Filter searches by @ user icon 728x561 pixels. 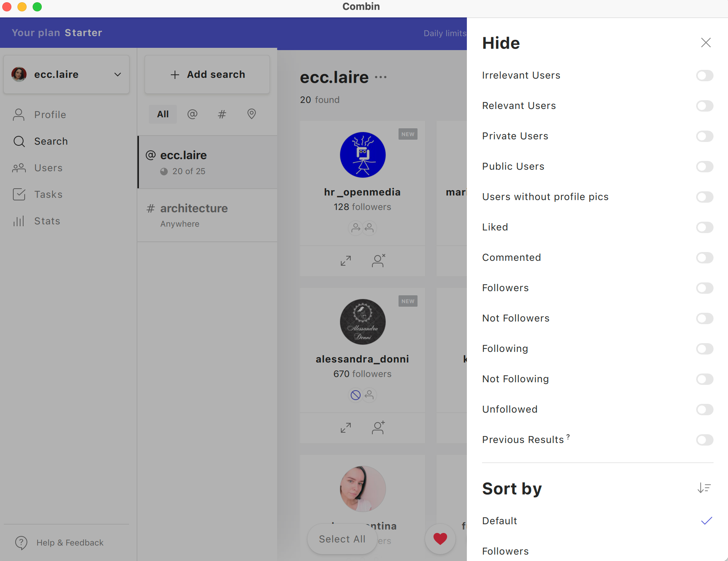tap(192, 114)
